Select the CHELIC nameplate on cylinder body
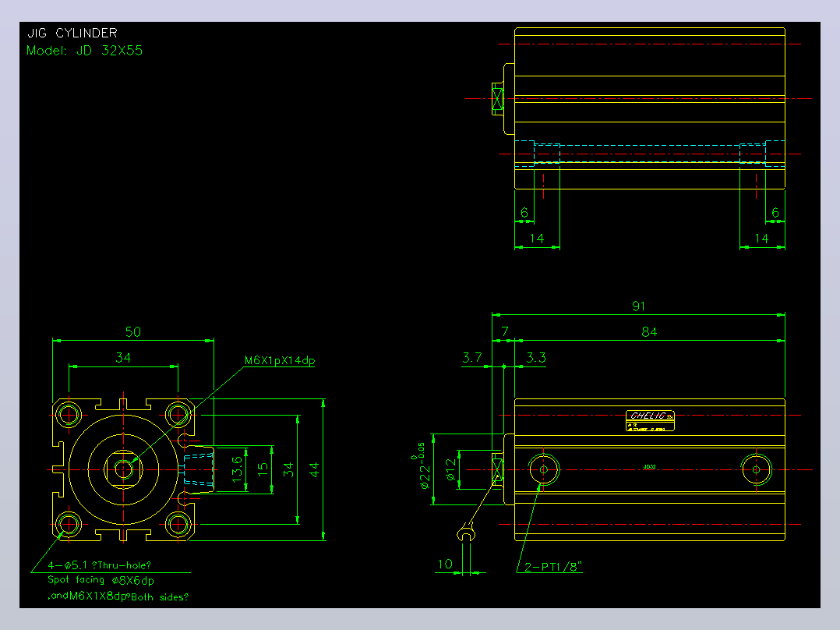840x630 pixels. (650, 421)
